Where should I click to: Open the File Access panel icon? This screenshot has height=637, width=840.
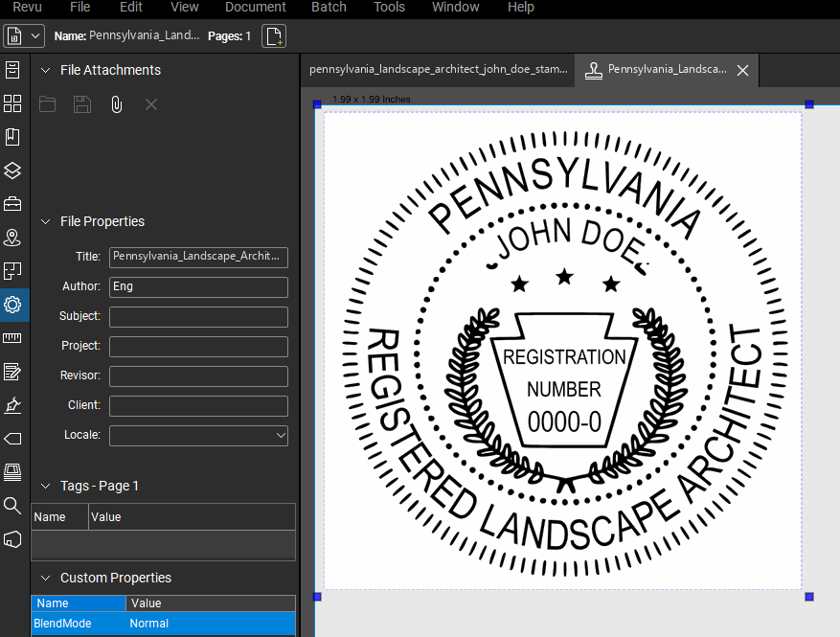point(12,70)
